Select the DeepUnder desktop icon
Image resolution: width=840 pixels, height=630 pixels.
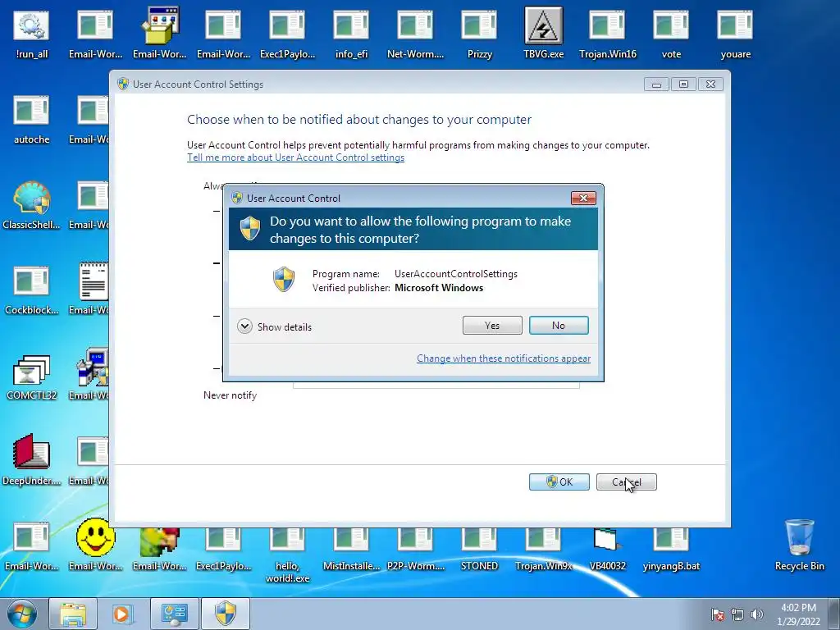31,461
